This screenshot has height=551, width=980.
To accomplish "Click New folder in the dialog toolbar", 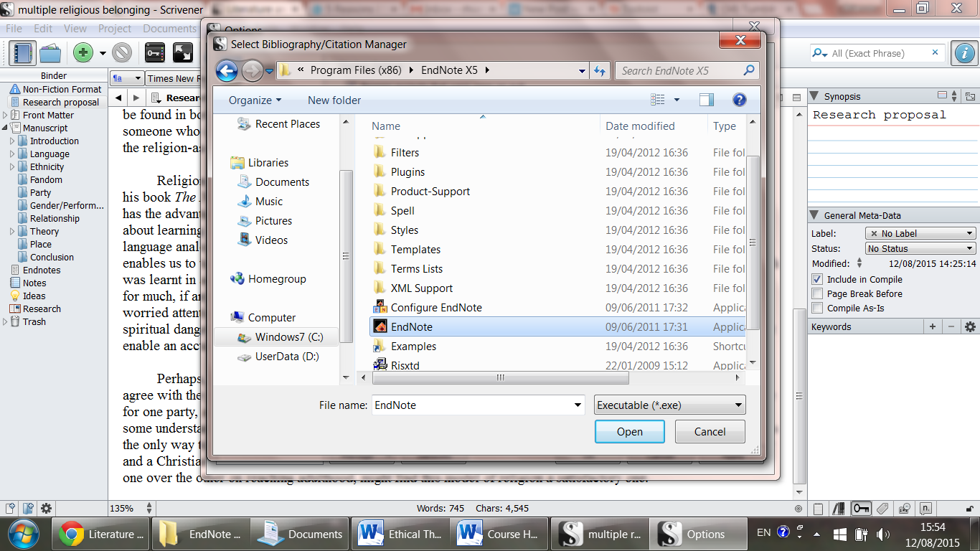I will coord(334,100).
